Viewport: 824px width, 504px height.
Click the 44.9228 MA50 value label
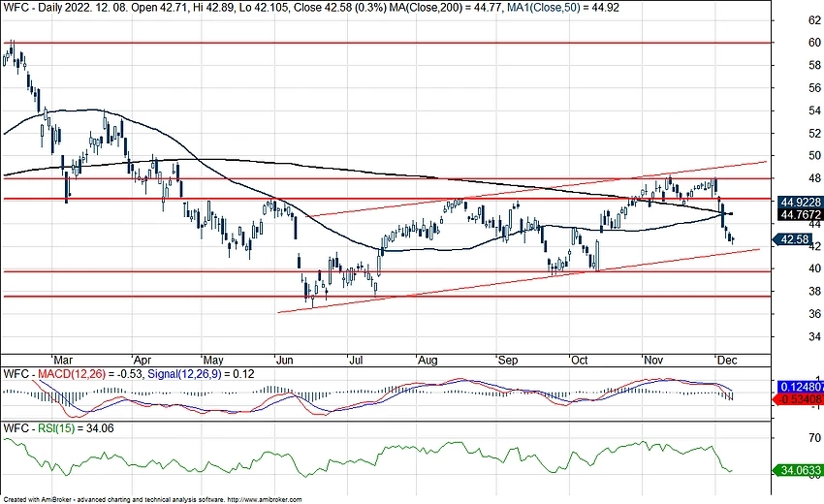coord(800,203)
